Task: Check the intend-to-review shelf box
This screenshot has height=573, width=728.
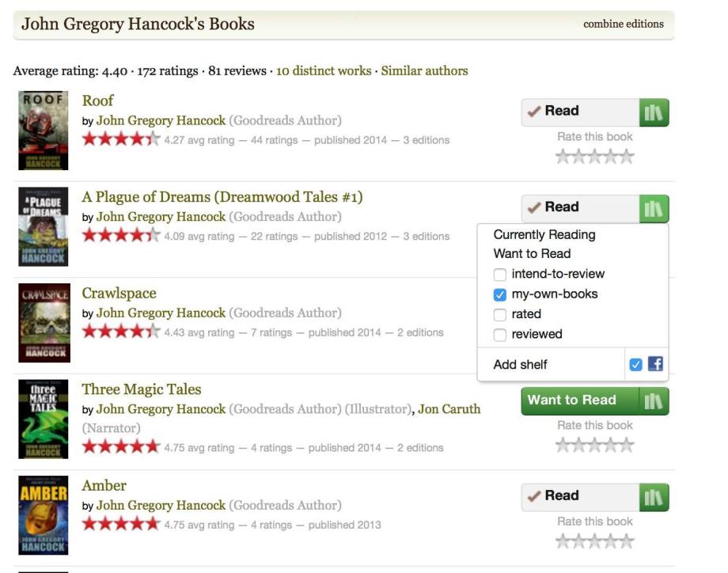Action: click(499, 275)
